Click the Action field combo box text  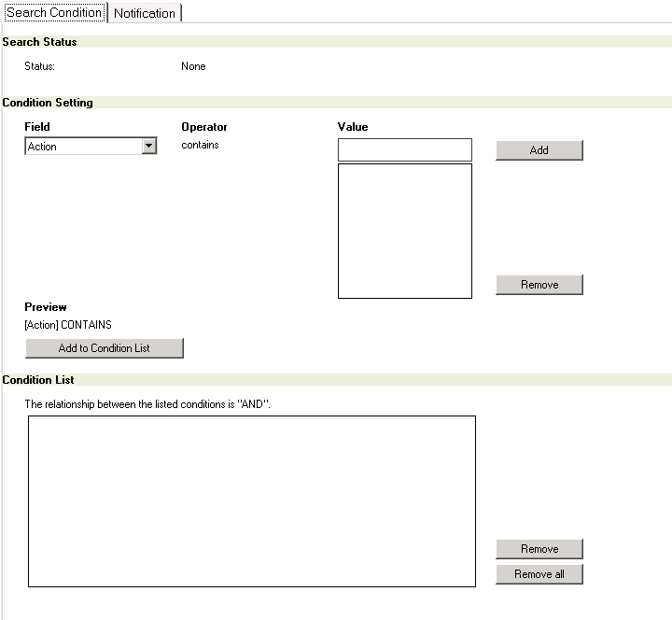[x=82, y=147]
